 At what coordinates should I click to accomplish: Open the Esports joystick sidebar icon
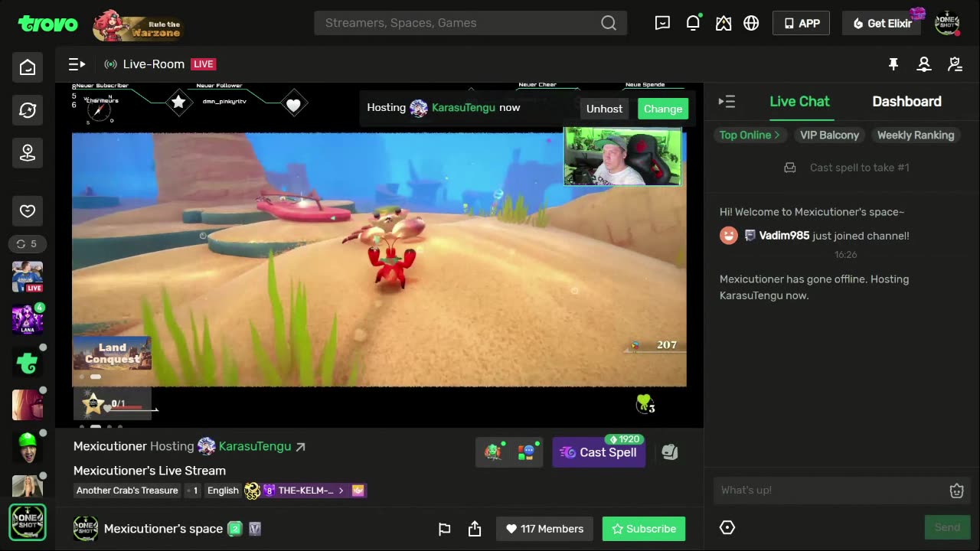point(28,153)
